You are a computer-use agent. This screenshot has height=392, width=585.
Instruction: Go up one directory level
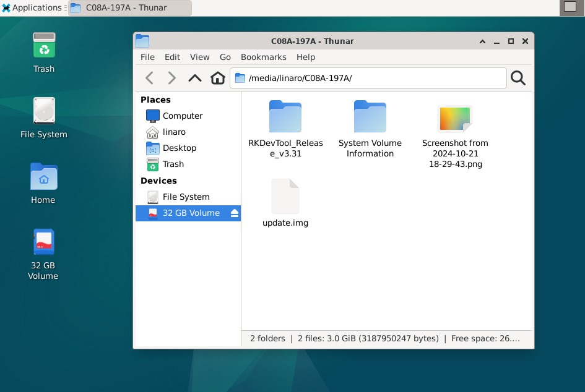coord(194,77)
